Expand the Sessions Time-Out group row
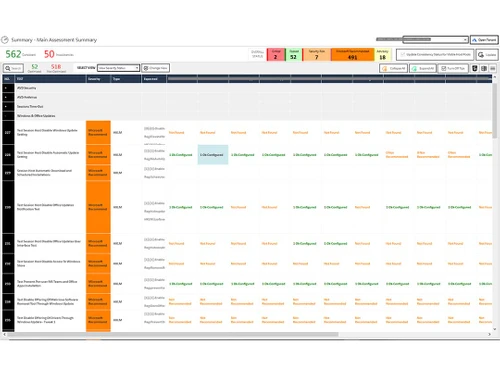Image resolution: width=500 pixels, height=375 pixels. pyautogui.click(x=5, y=107)
